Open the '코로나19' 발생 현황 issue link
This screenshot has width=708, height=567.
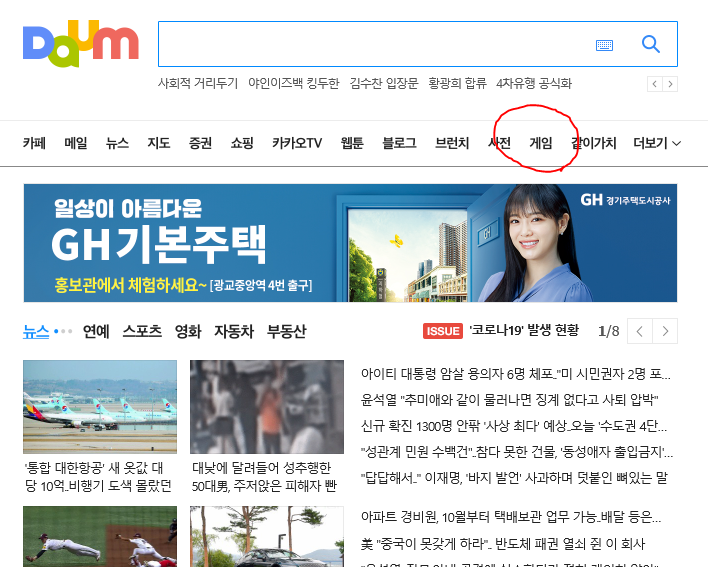524,330
